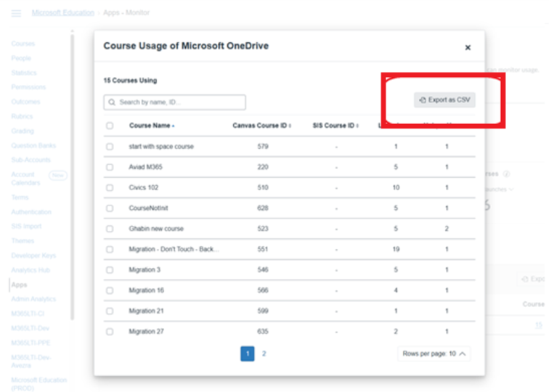549x392 pixels.
Task: Check the Civics 102 row checkbox
Action: click(x=110, y=187)
